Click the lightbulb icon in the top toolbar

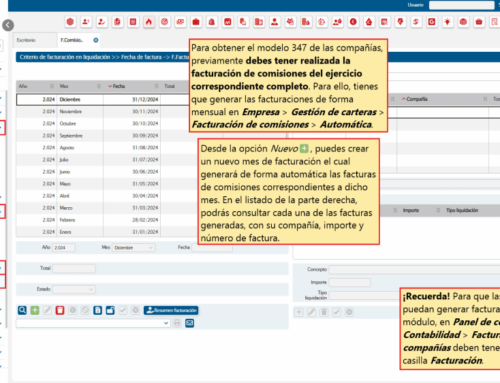click(447, 22)
